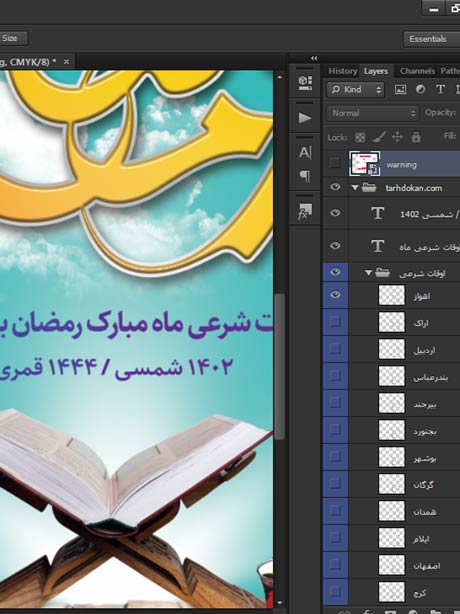This screenshot has height=614, width=460.
Task: Open the Paragraph panel icon
Action: point(305,176)
